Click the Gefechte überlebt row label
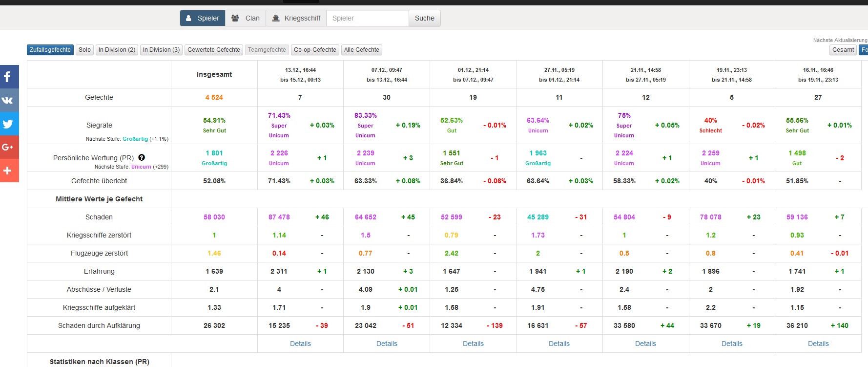The image size is (868, 367). tap(99, 181)
